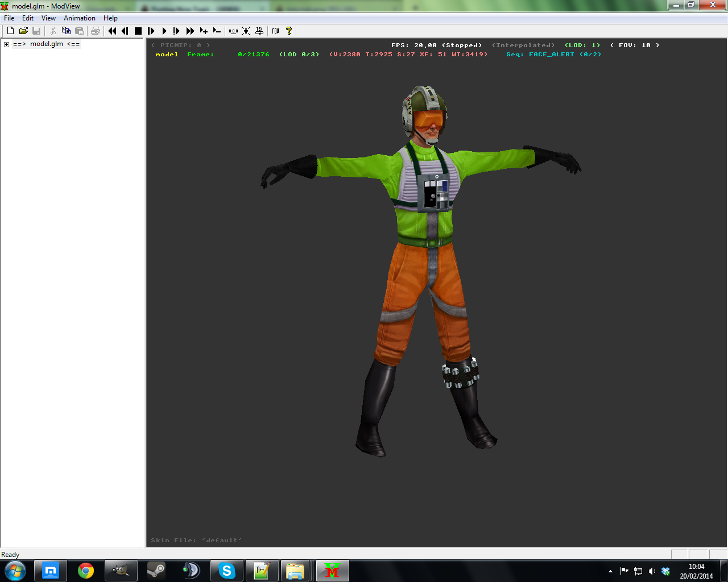The width and height of the screenshot is (728, 582).
Task: Open Windows Explorer from taskbar
Action: (295, 571)
